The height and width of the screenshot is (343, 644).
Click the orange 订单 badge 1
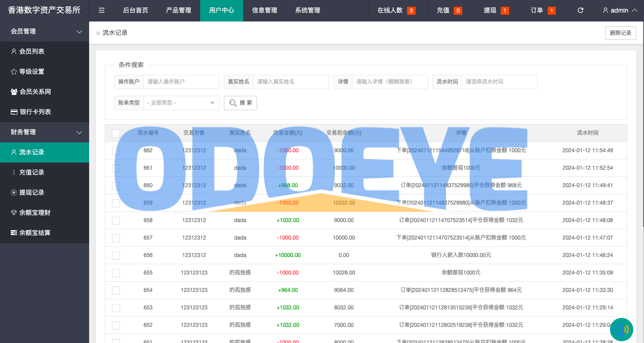pyautogui.click(x=552, y=11)
